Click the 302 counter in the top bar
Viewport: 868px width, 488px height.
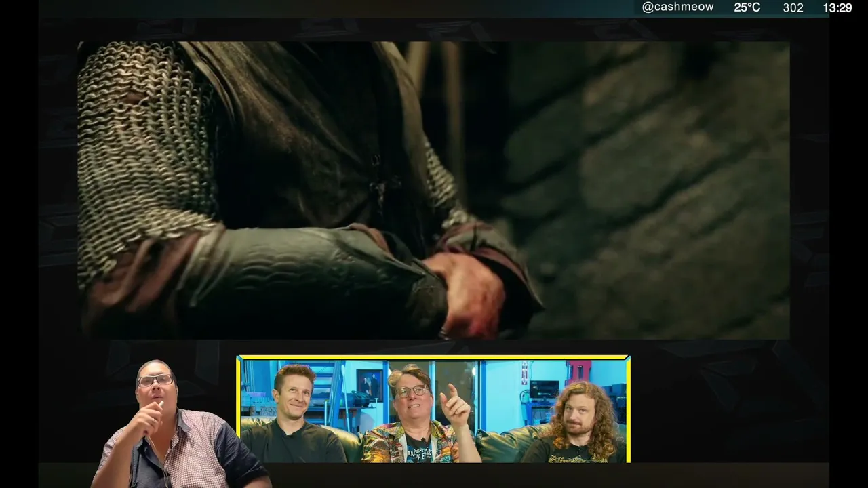coord(793,8)
